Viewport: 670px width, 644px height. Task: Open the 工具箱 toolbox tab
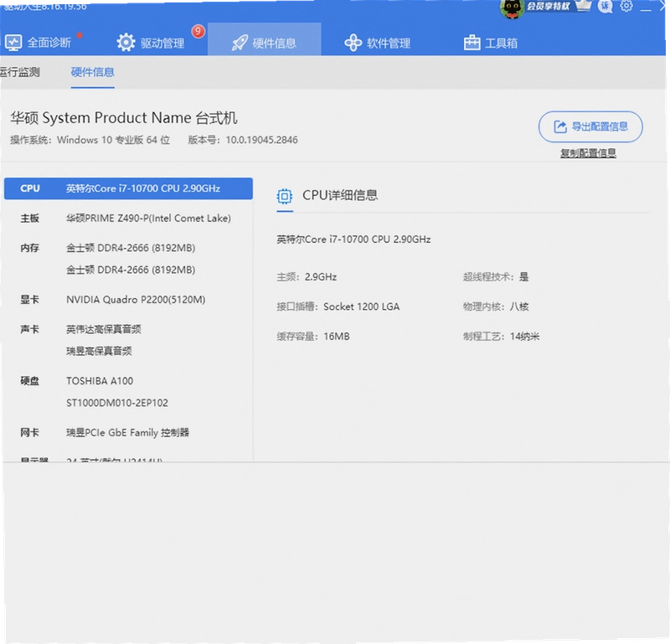[x=491, y=43]
